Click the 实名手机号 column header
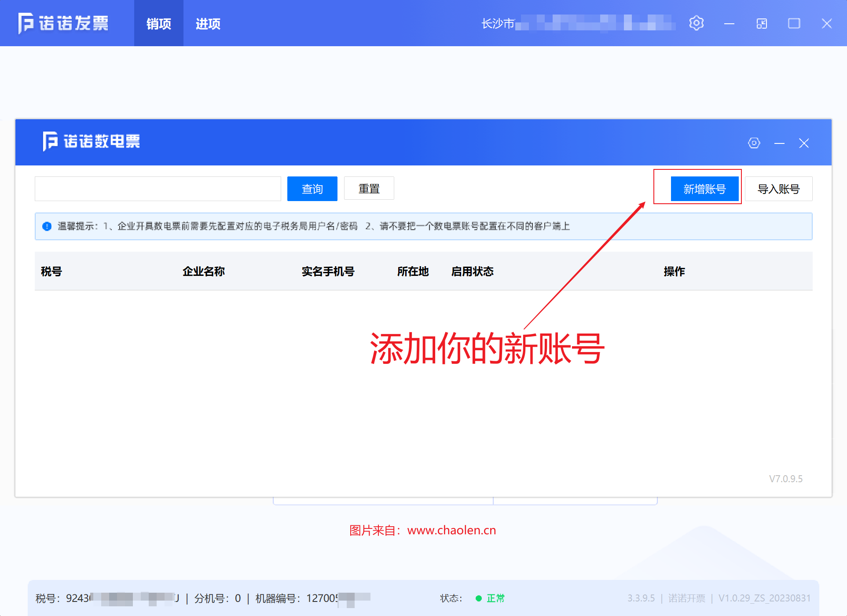847x616 pixels. (x=328, y=271)
